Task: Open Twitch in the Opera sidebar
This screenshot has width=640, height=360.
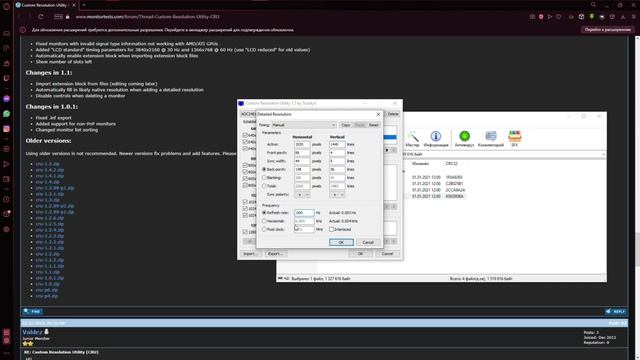Action: point(7,78)
